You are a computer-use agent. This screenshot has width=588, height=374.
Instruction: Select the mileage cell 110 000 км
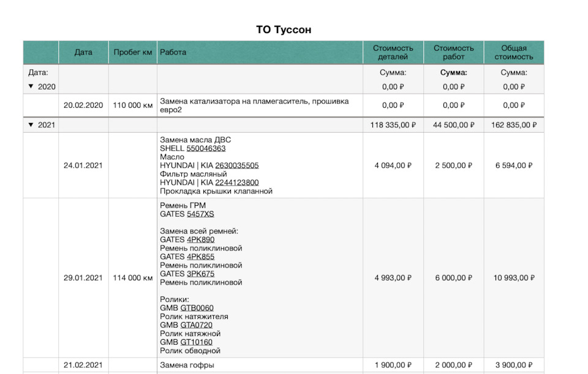133,105
